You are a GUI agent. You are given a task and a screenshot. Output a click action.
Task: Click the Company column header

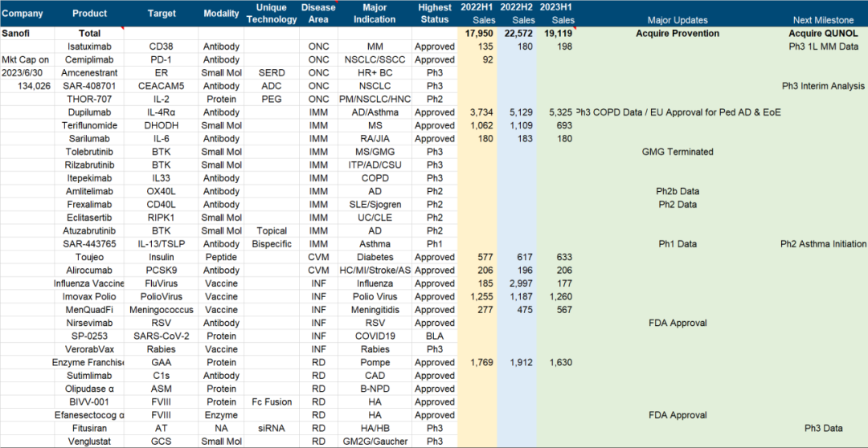coord(27,14)
